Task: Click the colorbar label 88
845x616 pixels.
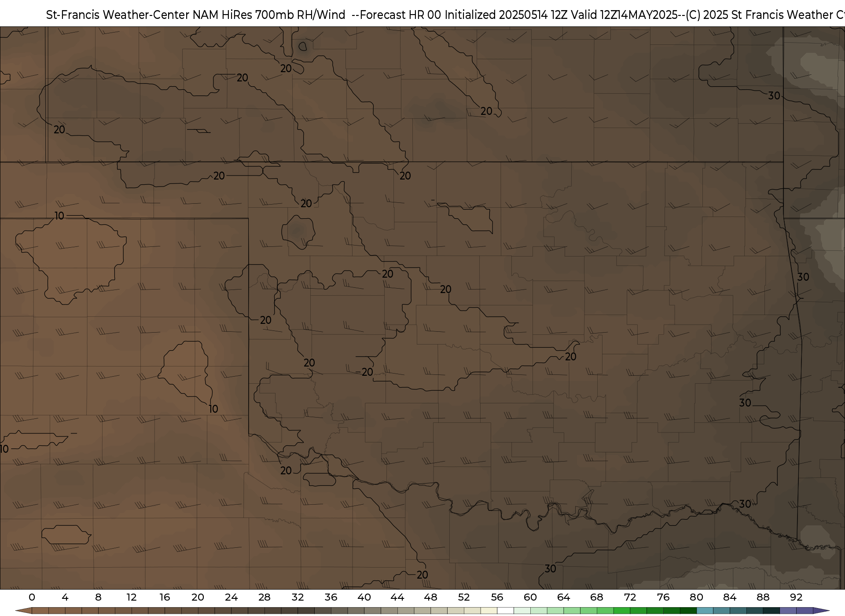Action: pos(763,597)
